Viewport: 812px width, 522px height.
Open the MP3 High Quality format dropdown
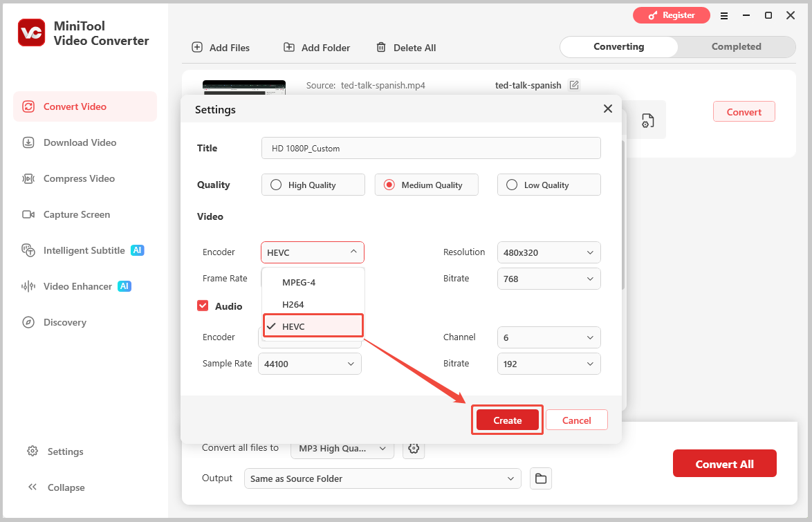point(342,449)
